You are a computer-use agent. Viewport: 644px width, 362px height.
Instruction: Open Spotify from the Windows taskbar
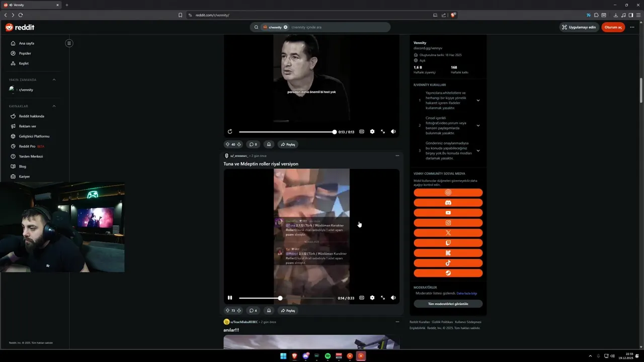click(x=328, y=356)
